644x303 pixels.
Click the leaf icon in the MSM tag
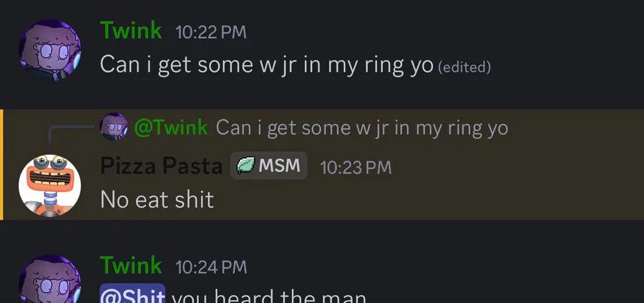(x=245, y=166)
